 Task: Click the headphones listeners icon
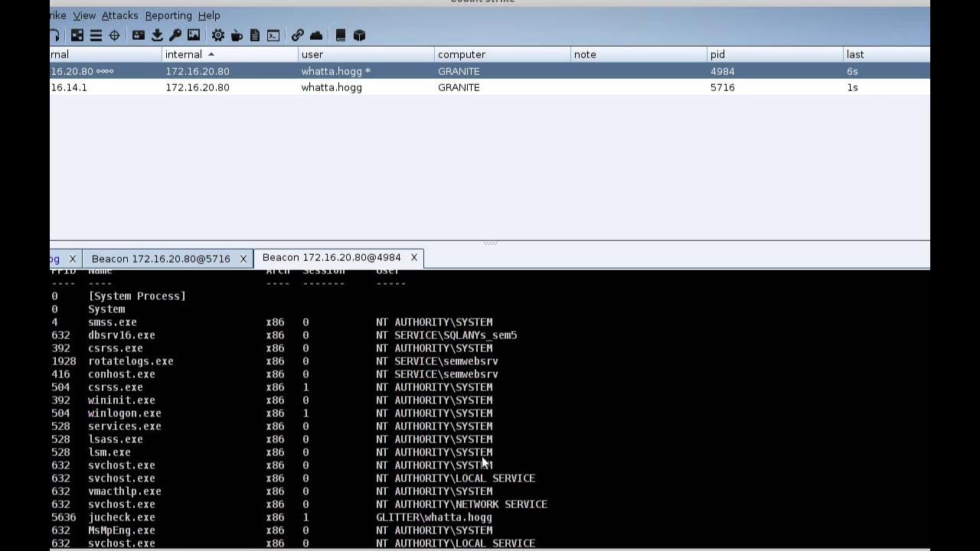[x=54, y=35]
